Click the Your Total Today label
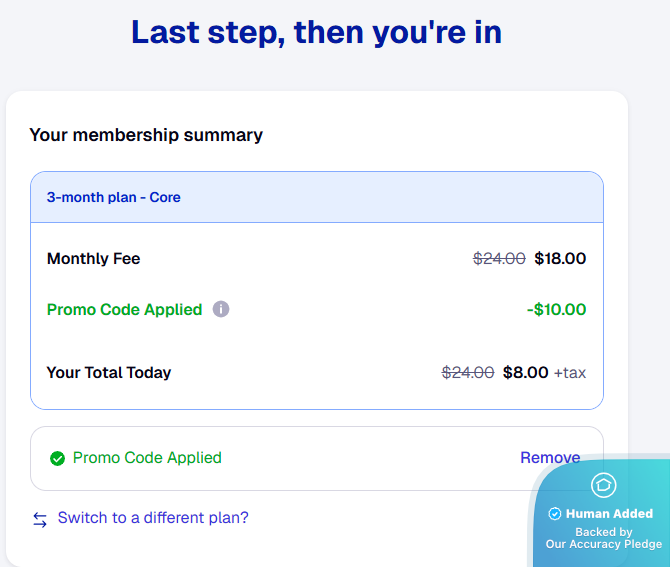The width and height of the screenshot is (670, 567). tap(109, 373)
